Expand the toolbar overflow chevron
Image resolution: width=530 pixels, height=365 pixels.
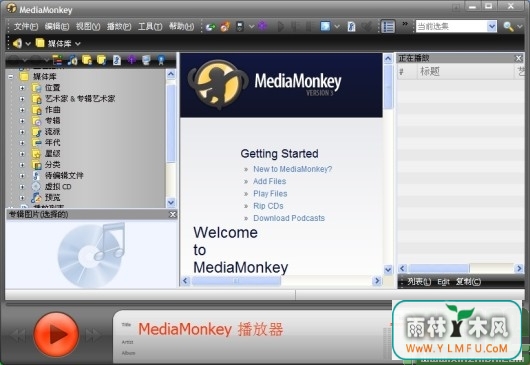pos(405,24)
